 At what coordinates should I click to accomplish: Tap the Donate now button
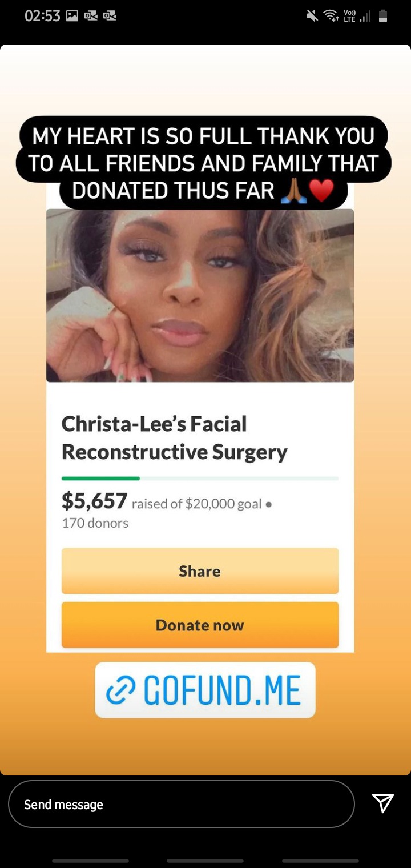tap(200, 625)
